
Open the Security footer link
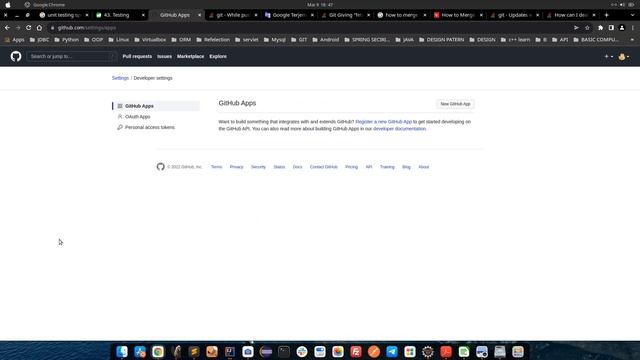pos(258,167)
